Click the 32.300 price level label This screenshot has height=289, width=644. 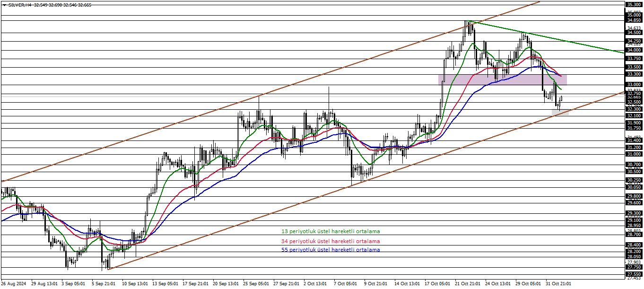634,109
